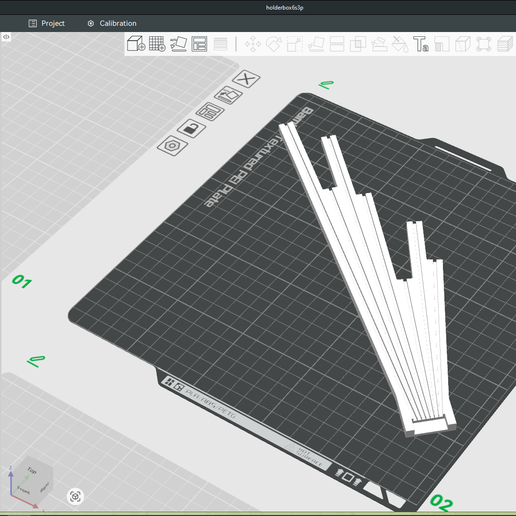This screenshot has height=516, width=516.
Task: Click the Variable layer height icon
Action: (x=220, y=44)
